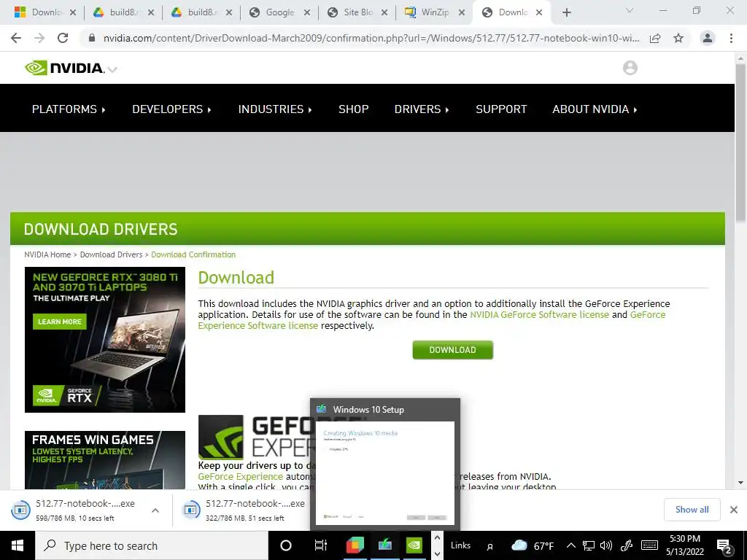Click the NVIDIA taskbar icon

(x=414, y=545)
